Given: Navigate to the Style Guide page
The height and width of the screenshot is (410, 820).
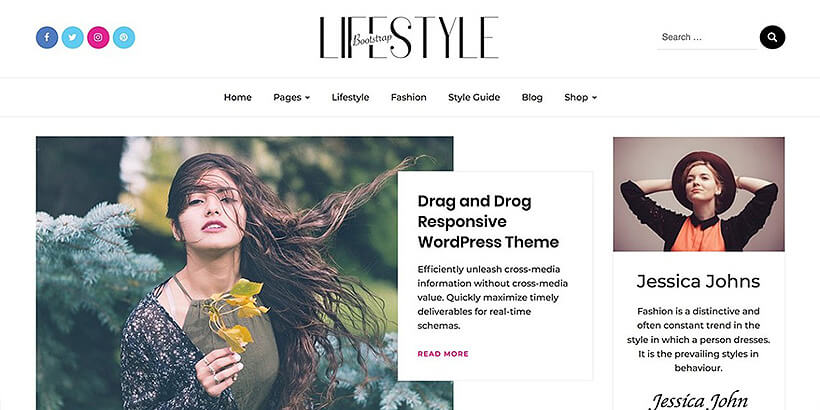Looking at the screenshot, I should tap(474, 97).
